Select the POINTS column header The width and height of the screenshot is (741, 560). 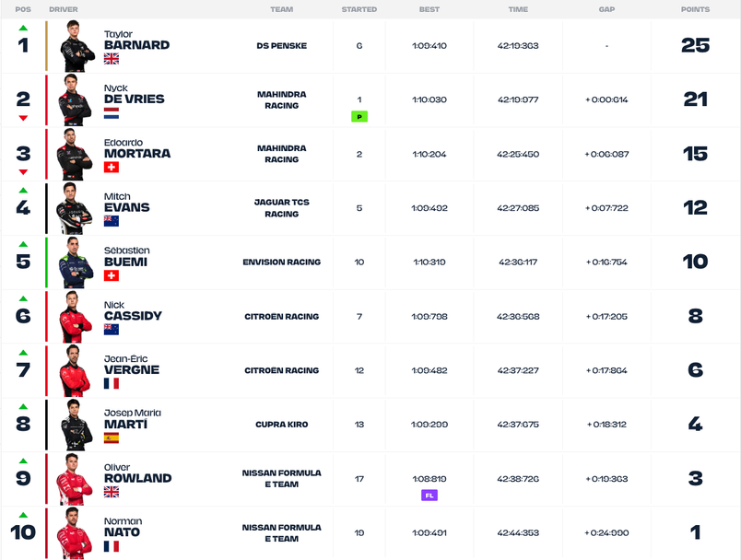click(695, 9)
